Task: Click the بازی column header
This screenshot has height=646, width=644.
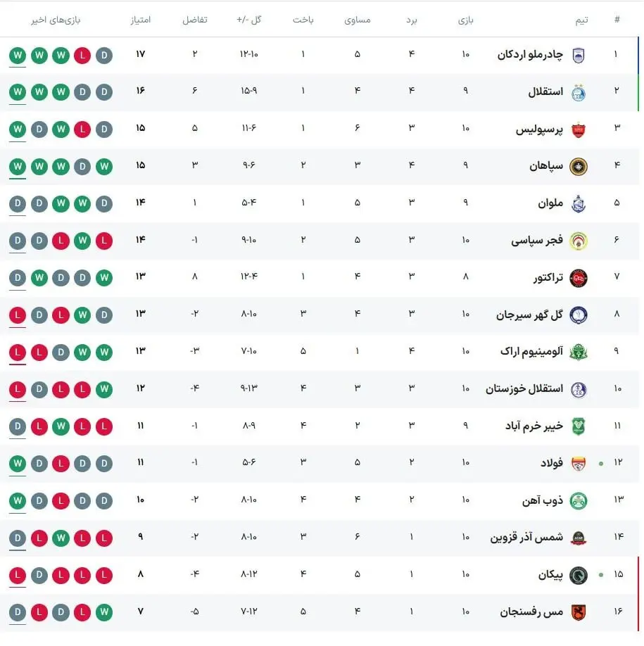Action: click(x=466, y=20)
